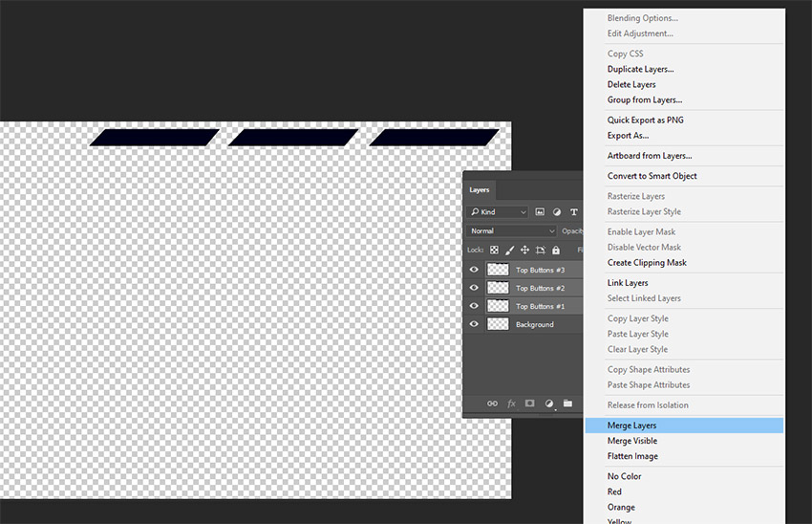Click the disabled Blending Options... entry
Viewport: 812px width, 524px height.
click(x=643, y=18)
